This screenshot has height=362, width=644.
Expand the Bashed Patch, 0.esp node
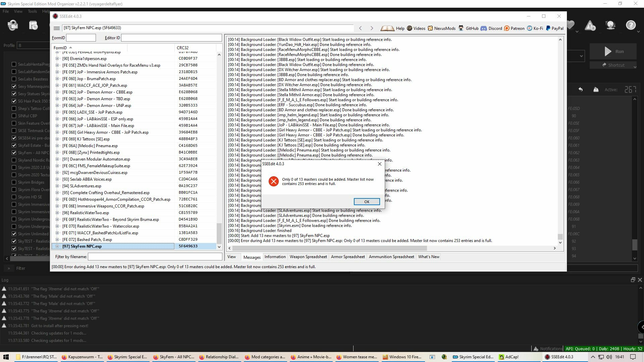[x=57, y=240]
